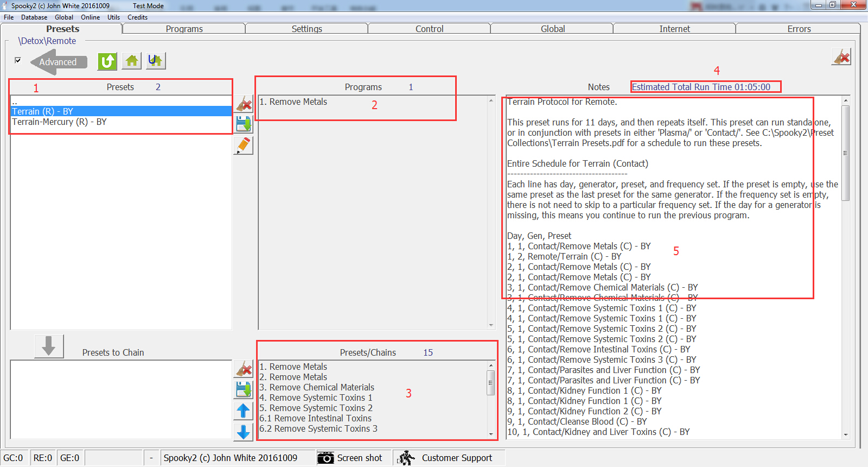
Task: Switch to the Control tab
Action: [x=430, y=29]
